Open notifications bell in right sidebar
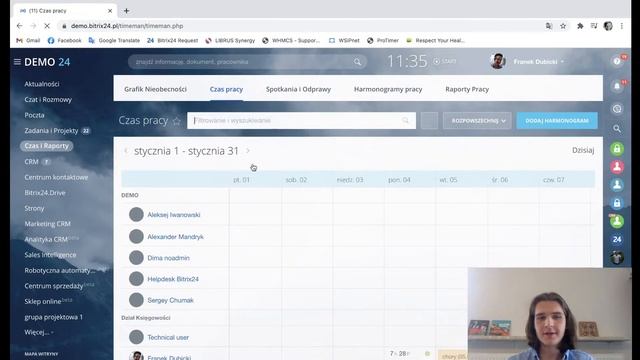Screen dimensions: 640x360 coord(617,86)
